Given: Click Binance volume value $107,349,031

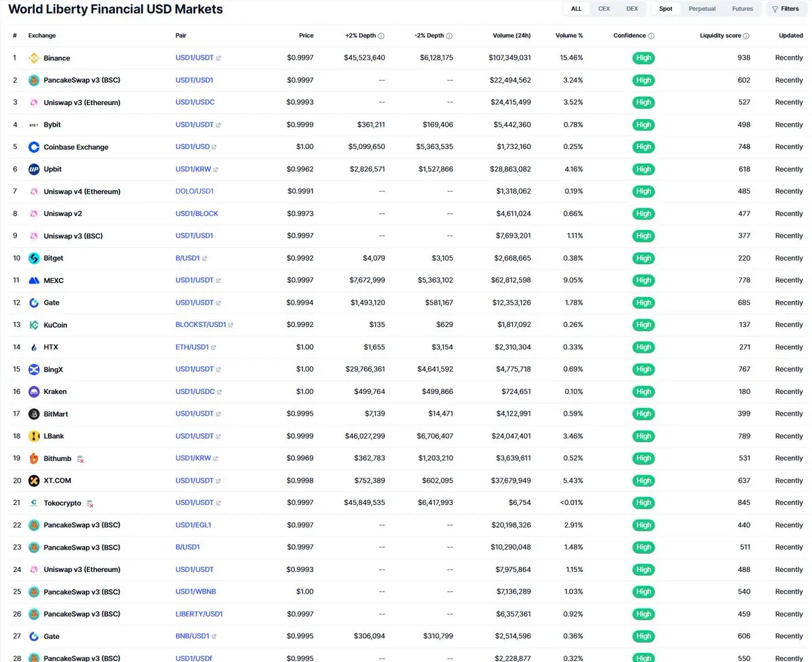Looking at the screenshot, I should 510,58.
